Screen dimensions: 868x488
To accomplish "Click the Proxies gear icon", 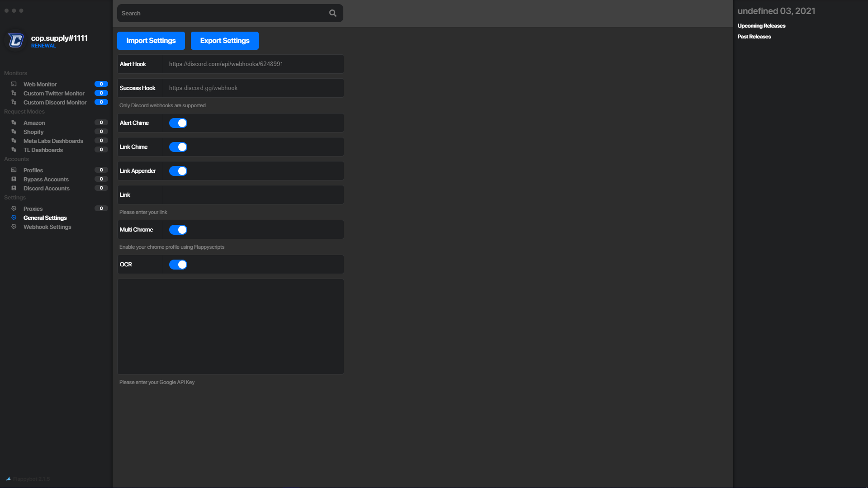I will 14,208.
